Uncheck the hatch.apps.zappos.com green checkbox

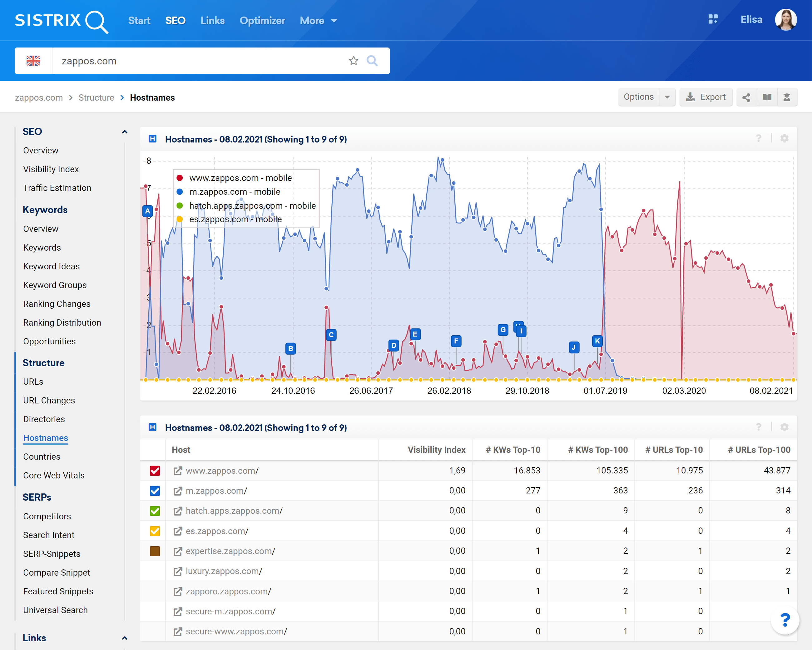[x=155, y=511]
